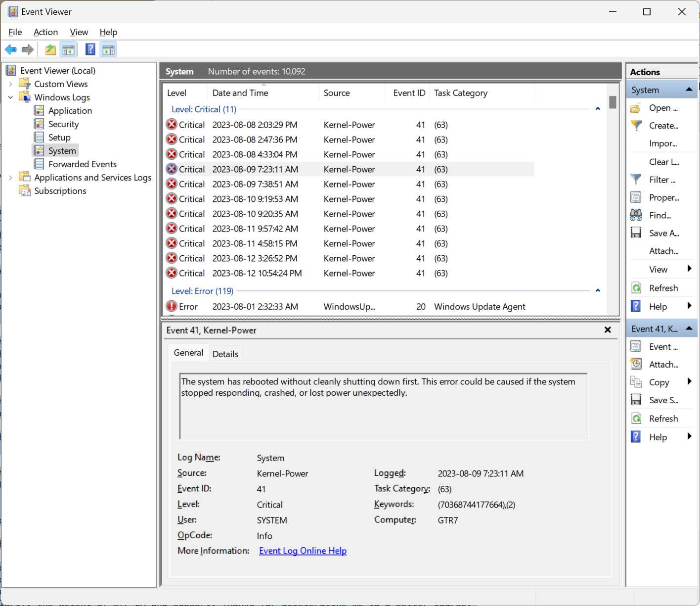Refresh the System log
This screenshot has height=606, width=700.
click(x=662, y=287)
